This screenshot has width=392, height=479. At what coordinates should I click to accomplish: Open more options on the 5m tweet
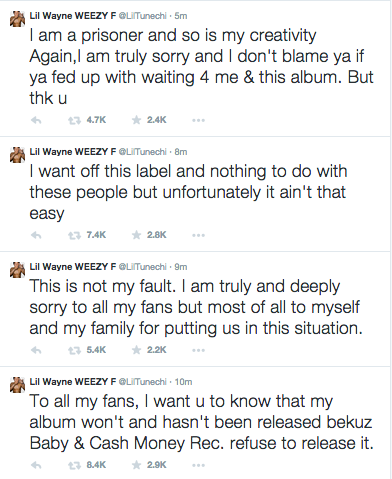198,120
